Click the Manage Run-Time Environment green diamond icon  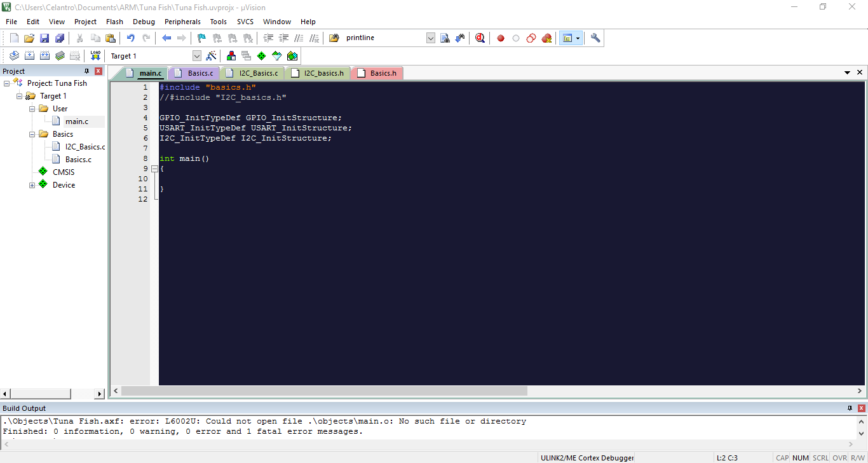click(x=261, y=56)
